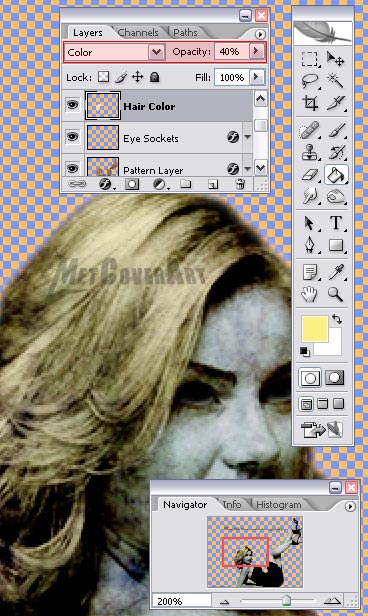The height and width of the screenshot is (616, 368).
Task: Select the Layers tab
Action: (x=88, y=33)
